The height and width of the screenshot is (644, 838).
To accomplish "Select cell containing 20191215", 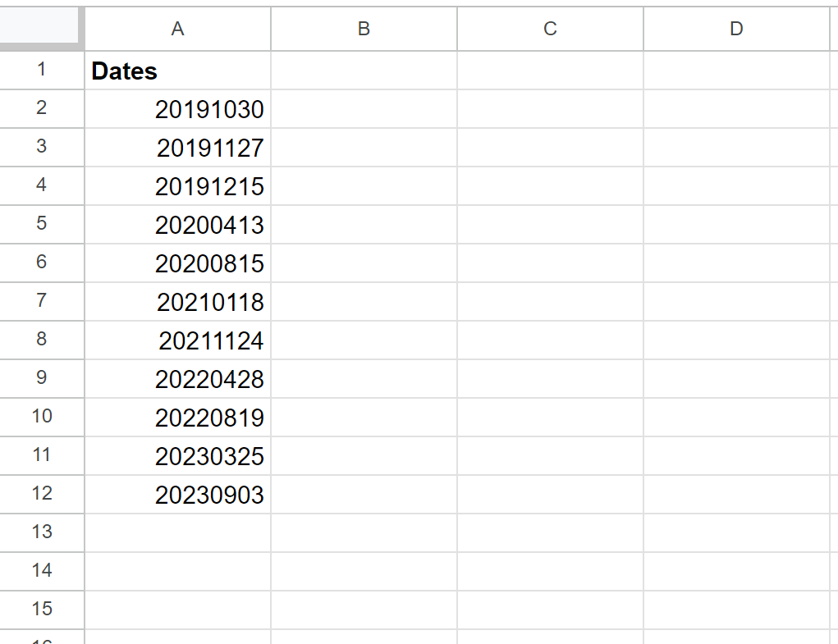I will 176,186.
